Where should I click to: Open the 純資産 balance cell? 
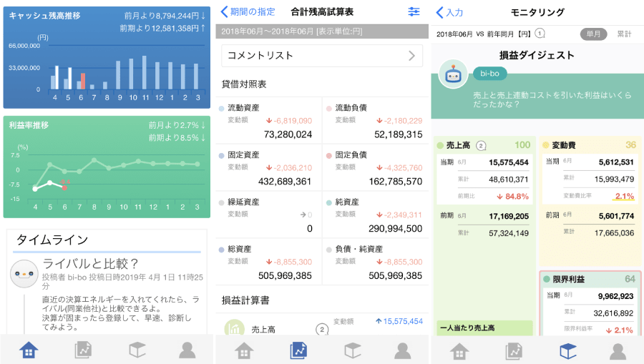point(376,215)
